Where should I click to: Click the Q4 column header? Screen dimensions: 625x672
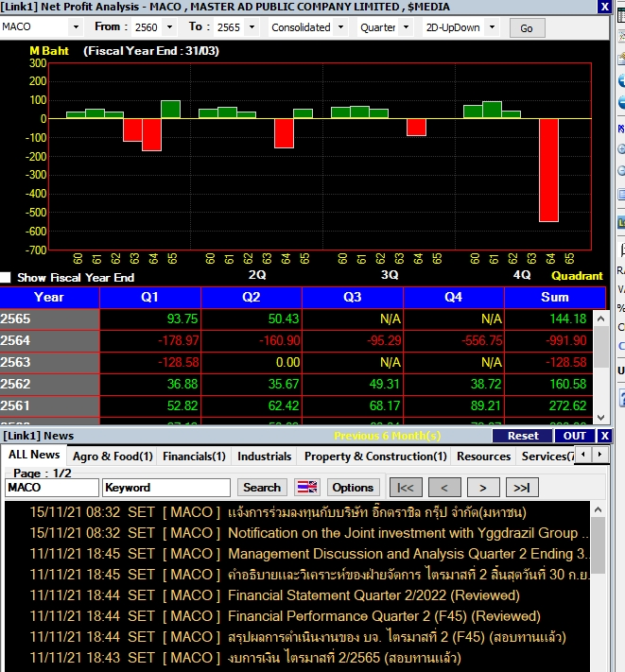click(x=454, y=298)
